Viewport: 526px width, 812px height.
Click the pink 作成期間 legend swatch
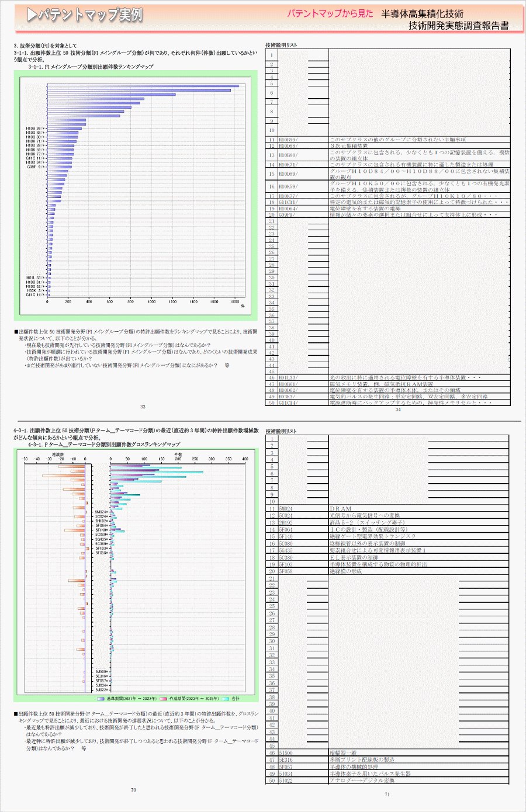[164, 699]
